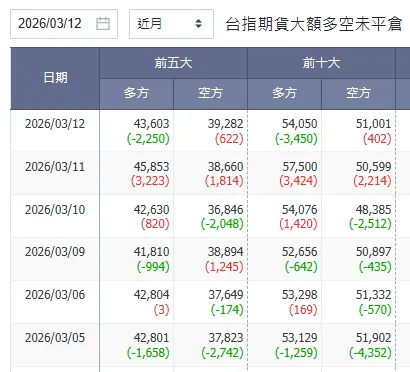Click the value 36,846

(x=226, y=210)
